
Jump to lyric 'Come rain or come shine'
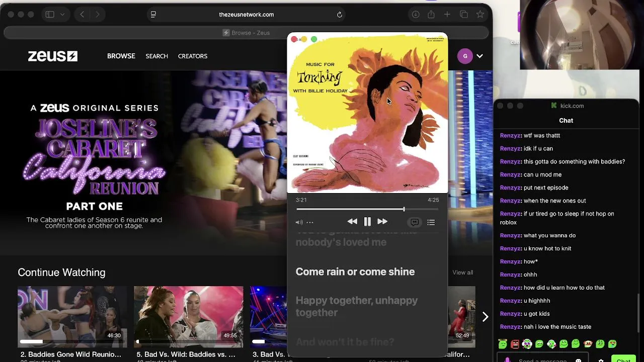click(x=355, y=271)
